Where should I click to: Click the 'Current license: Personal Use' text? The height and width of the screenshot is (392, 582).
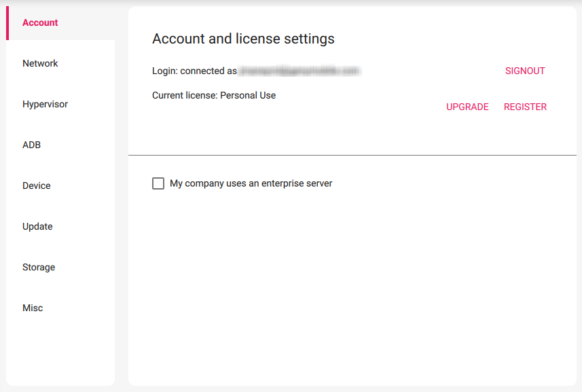(213, 95)
